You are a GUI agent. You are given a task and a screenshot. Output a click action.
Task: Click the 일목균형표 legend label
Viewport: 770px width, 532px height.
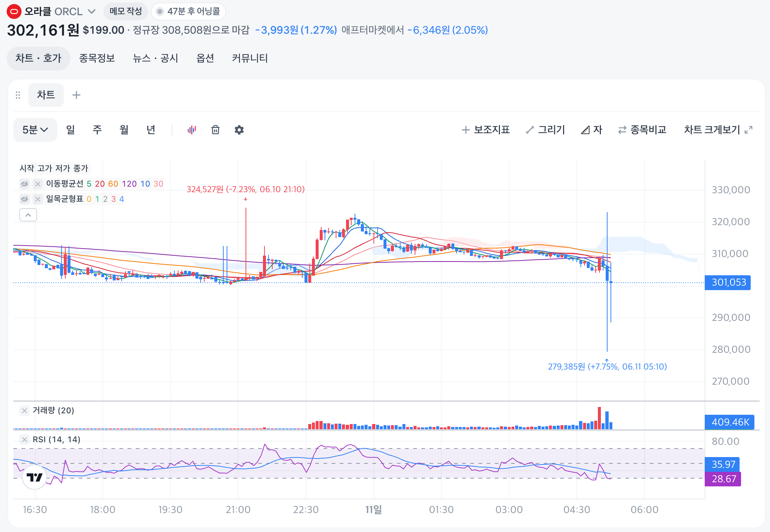tap(65, 199)
